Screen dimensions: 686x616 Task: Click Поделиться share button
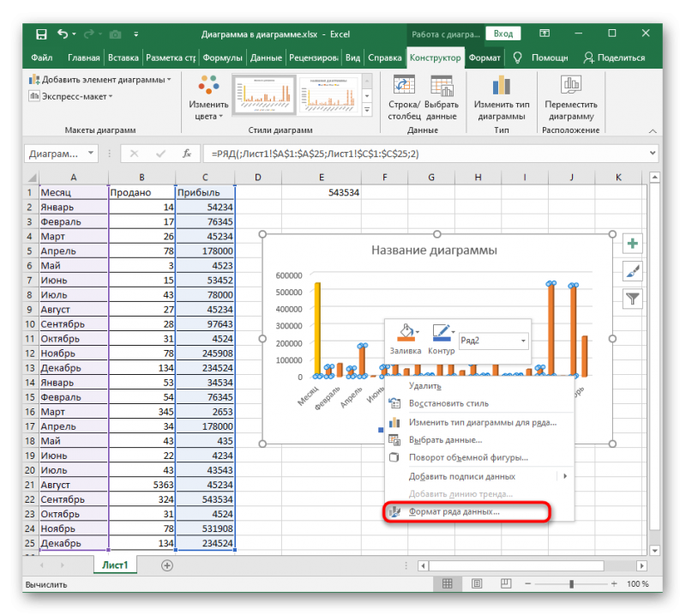pyautogui.click(x=614, y=57)
